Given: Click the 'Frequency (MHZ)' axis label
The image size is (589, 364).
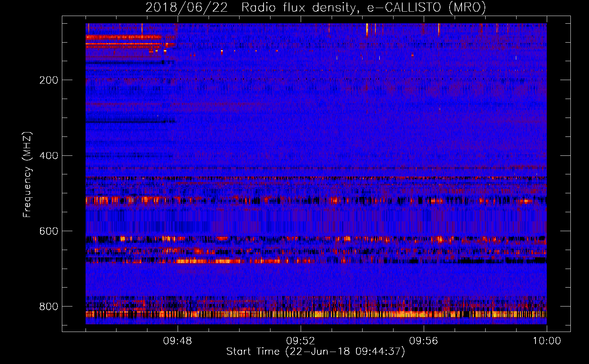Looking at the screenshot, I should click(27, 175).
